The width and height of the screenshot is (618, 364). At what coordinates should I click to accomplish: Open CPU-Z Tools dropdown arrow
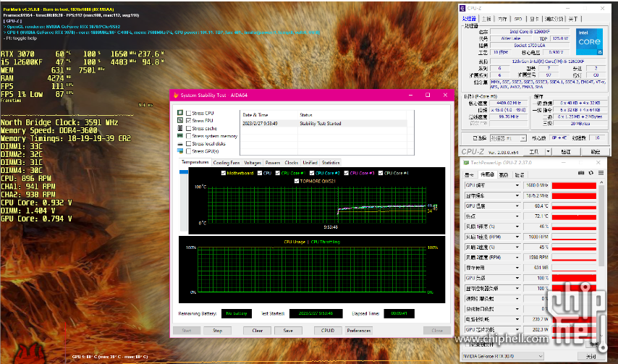point(548,152)
